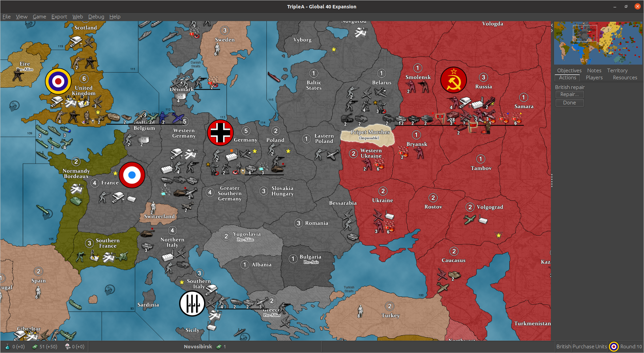Switch to the Players tab
The width and height of the screenshot is (644, 353).
594,77
